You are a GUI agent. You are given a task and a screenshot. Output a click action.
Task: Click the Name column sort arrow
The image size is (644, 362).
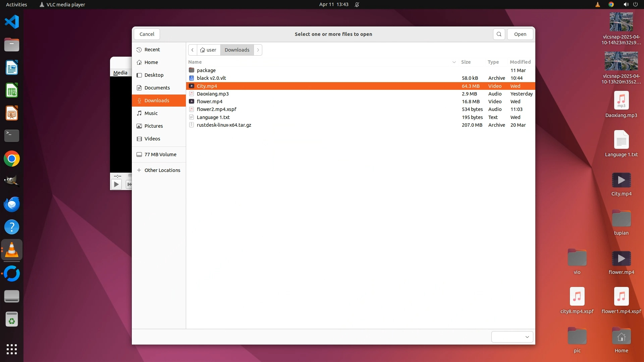pyautogui.click(x=454, y=62)
